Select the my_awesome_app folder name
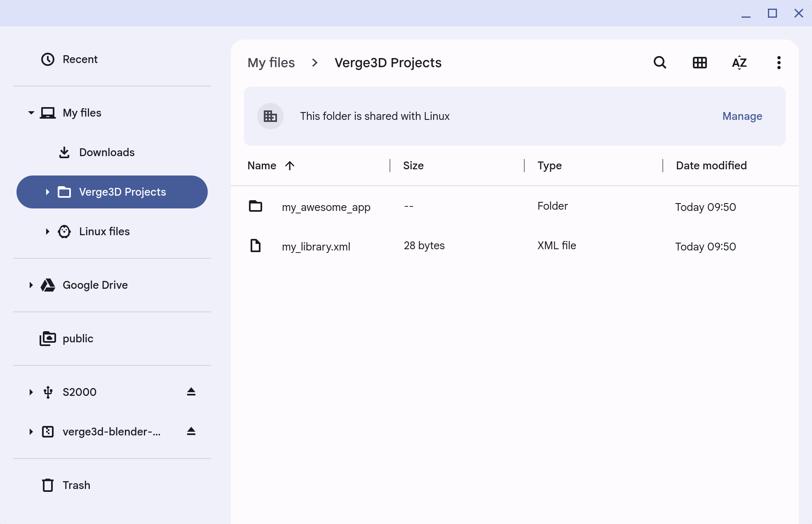This screenshot has width=812, height=524. 326,207
